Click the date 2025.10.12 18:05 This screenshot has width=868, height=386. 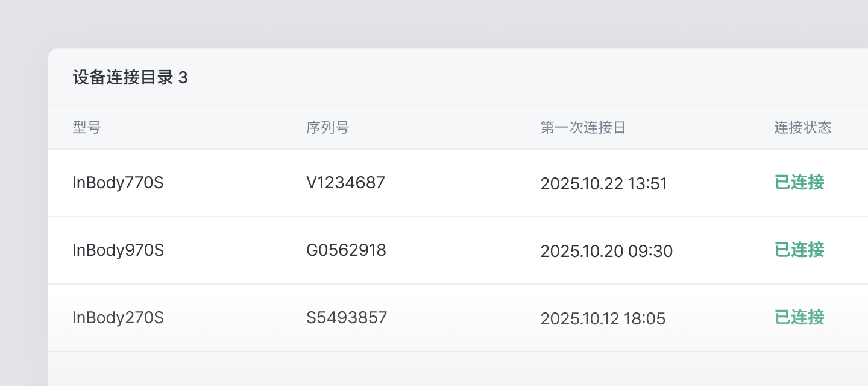tap(603, 318)
